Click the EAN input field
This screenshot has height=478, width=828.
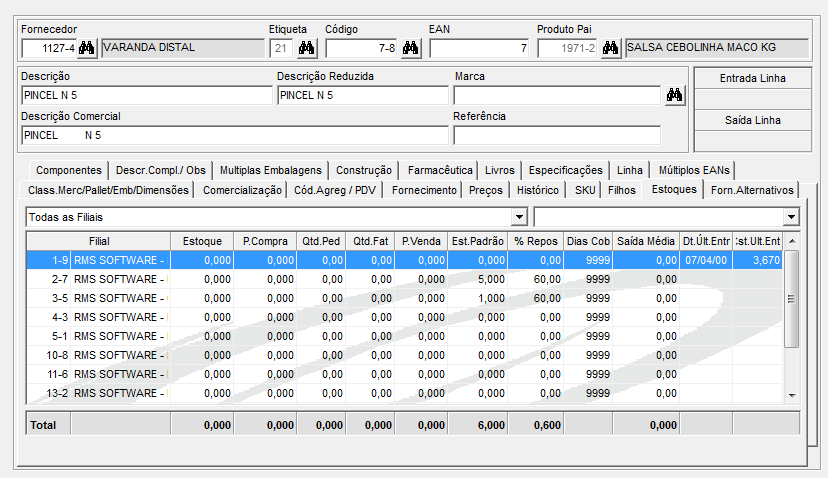[479, 49]
